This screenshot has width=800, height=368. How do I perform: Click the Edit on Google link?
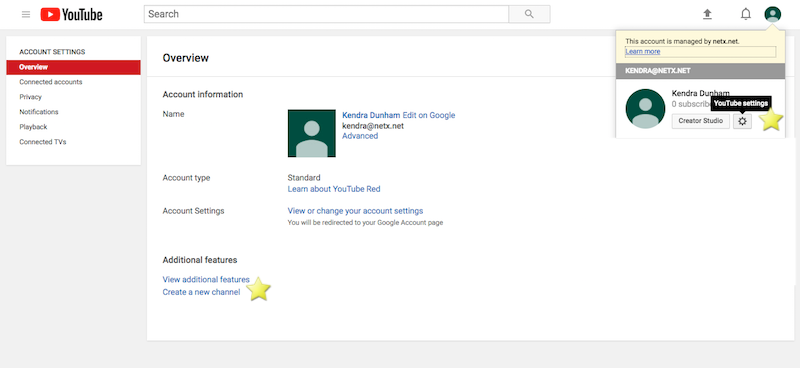(429, 115)
